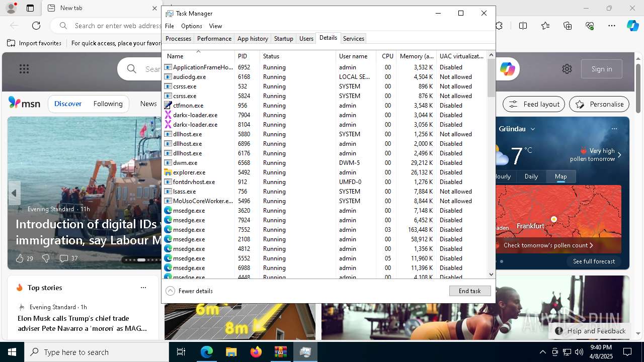644x362 pixels.
Task: Switch to the Users tab
Action: 306,39
